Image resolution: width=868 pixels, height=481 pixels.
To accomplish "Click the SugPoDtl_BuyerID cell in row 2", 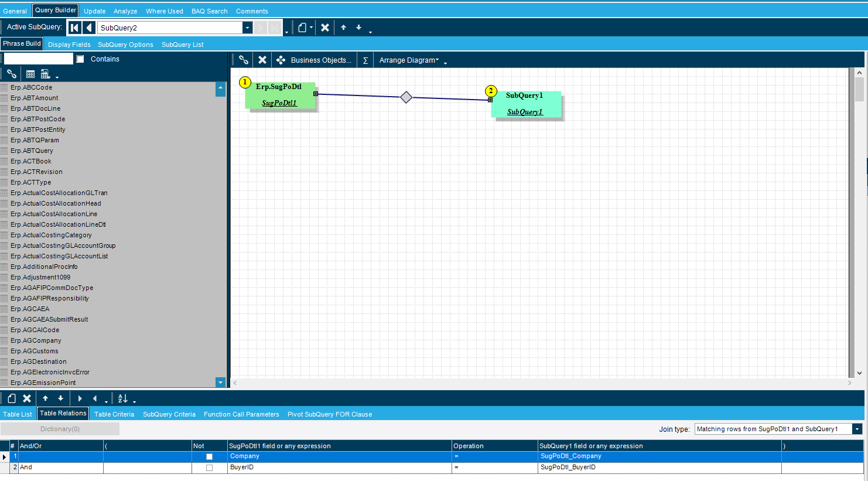I will [659, 468].
